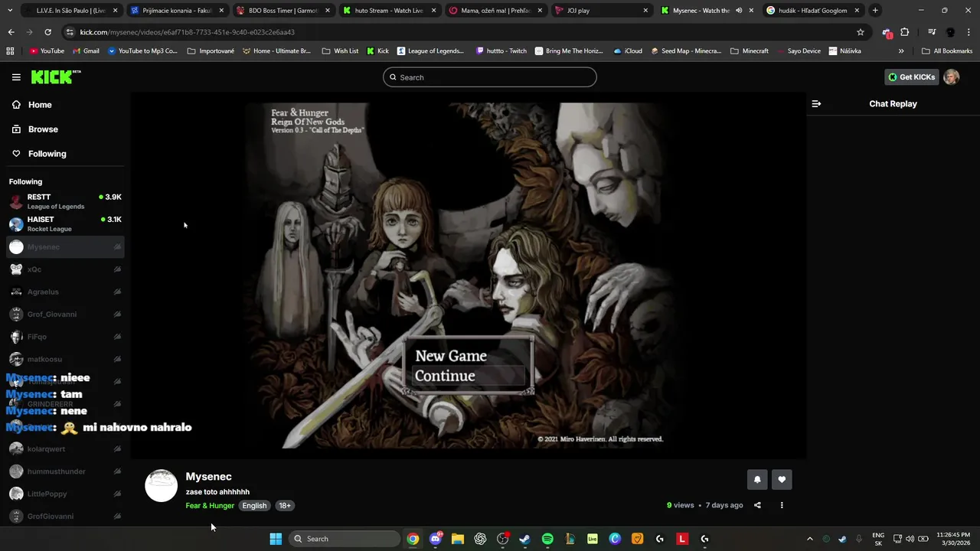Open the iCloud bookmark
Image resolution: width=980 pixels, height=551 pixels.
coord(628,51)
